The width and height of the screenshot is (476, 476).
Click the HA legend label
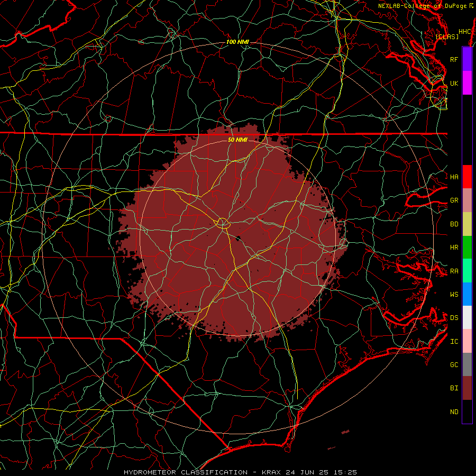454,177
